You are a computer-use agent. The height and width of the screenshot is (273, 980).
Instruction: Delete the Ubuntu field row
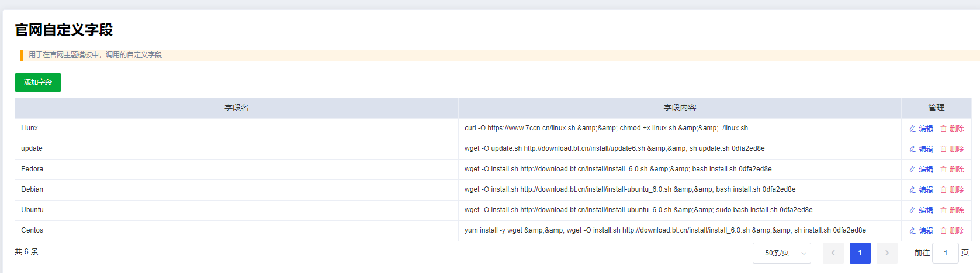(952, 210)
